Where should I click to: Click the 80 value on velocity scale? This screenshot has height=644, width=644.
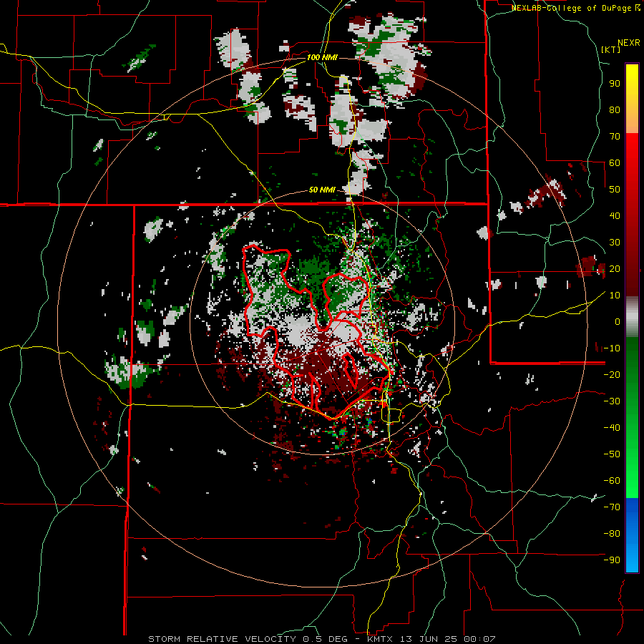[x=615, y=109]
